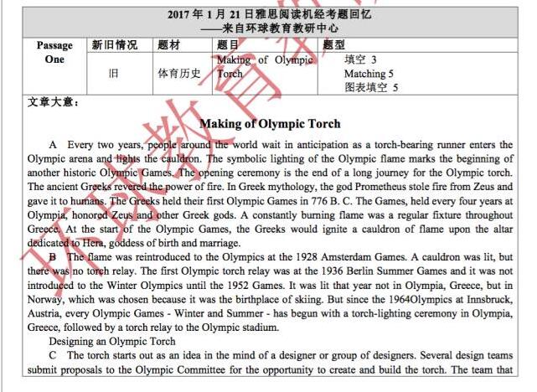The width and height of the screenshot is (537, 392).
Task: Click the 图表填空 5 question type entry
Action: click(371, 87)
